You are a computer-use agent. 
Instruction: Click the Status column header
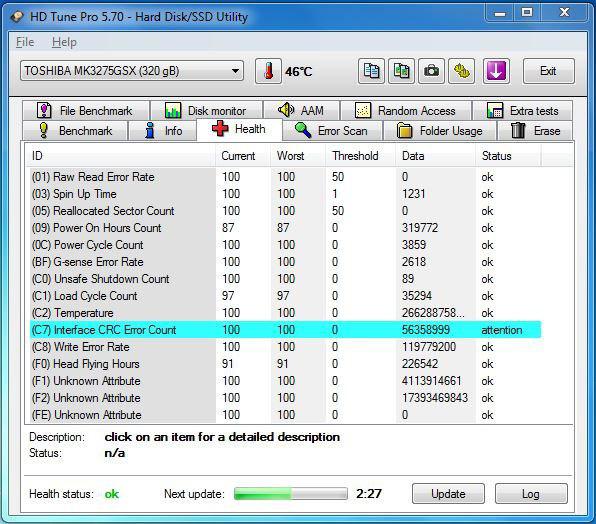pyautogui.click(x=508, y=155)
